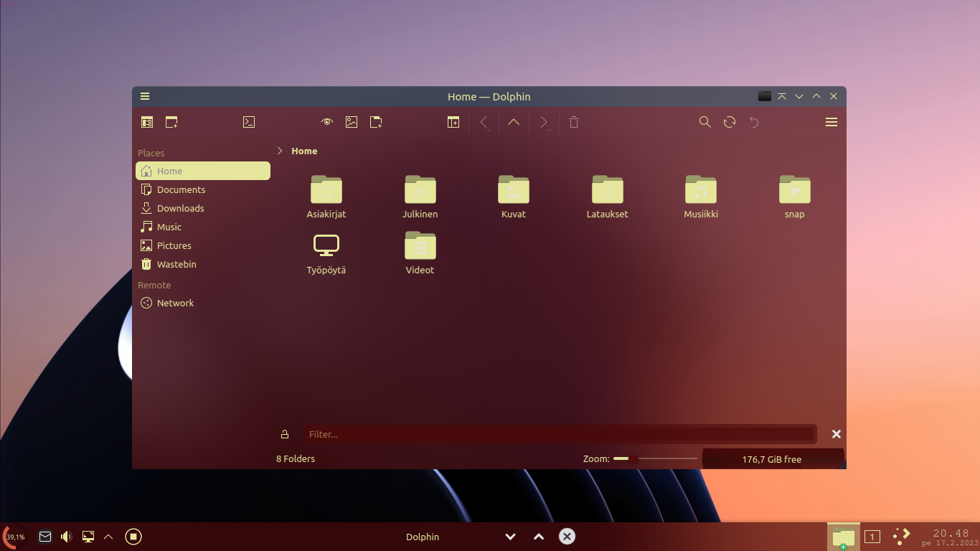The height and width of the screenshot is (551, 980).
Task: Select the Julkinen folder
Action: [420, 197]
